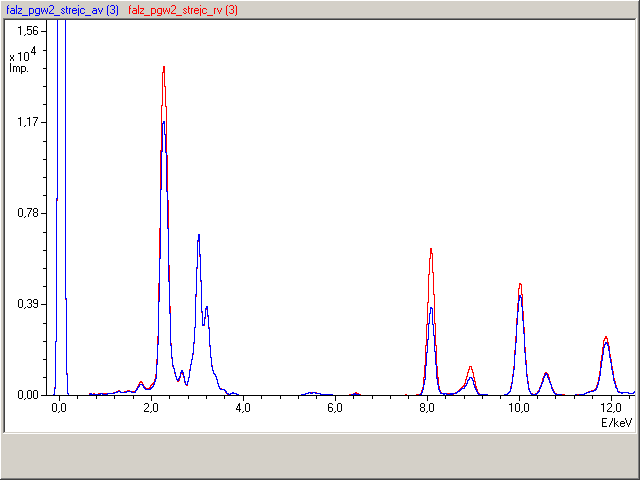Click the 10,0 x-axis energy label

click(x=519, y=408)
